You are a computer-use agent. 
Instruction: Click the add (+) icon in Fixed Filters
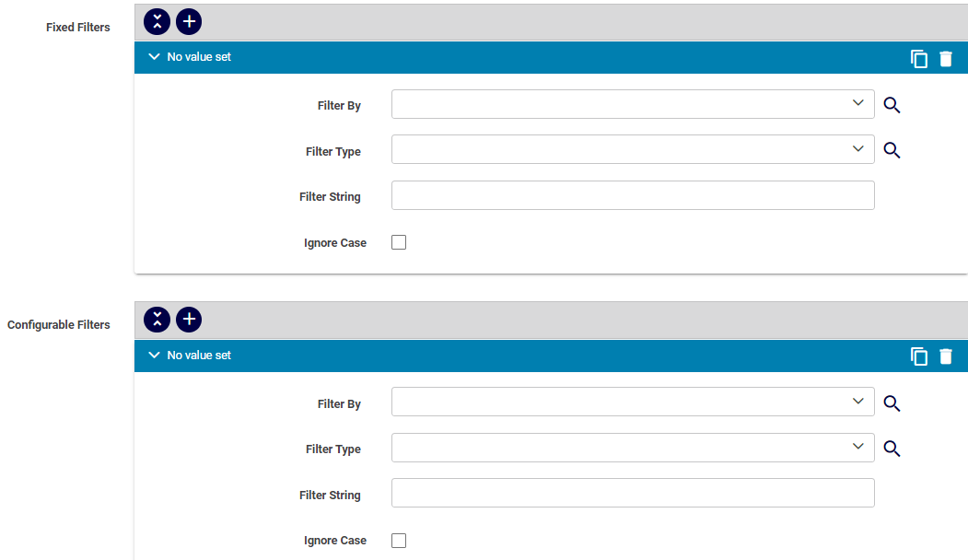[x=189, y=21]
